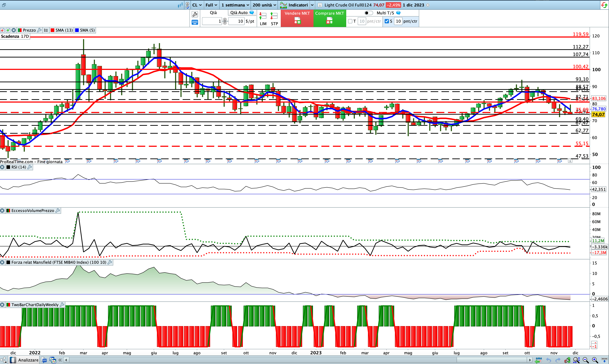Zoom out the chart
The height and width of the screenshot is (364, 609).
[586, 360]
